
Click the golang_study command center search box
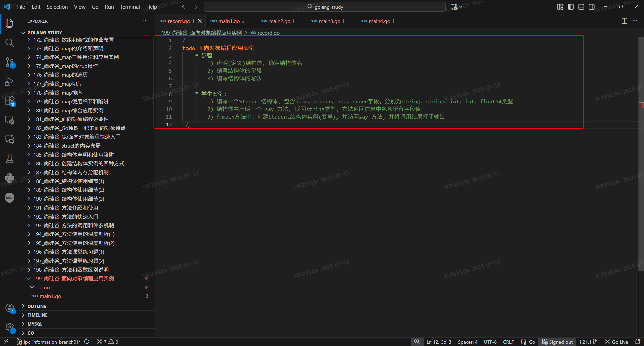[x=325, y=7]
